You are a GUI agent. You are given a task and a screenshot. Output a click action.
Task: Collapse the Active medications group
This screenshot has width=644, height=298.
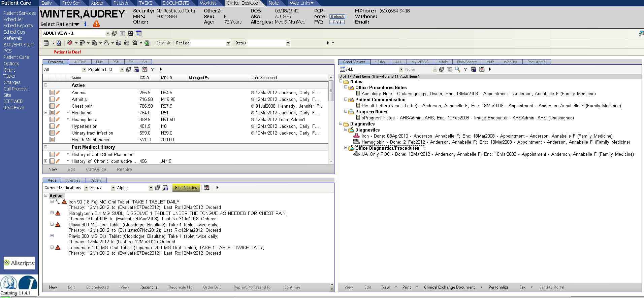coord(45,195)
